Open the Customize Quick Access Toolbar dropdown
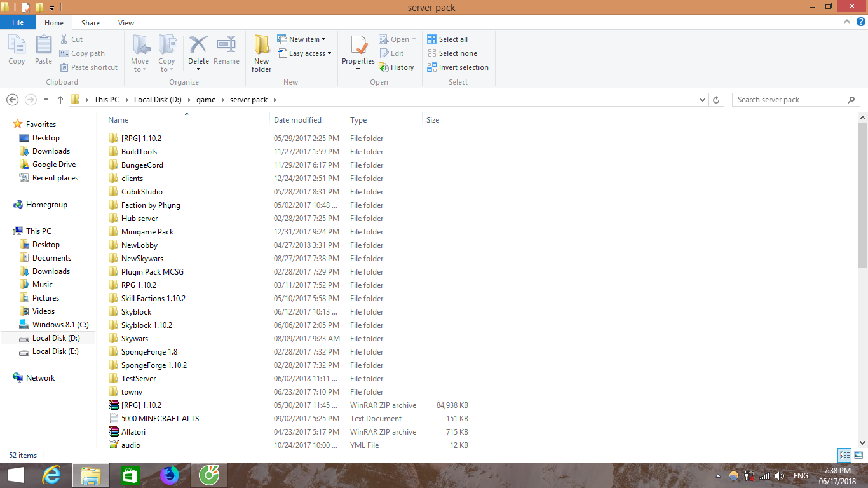Viewport: 868px width, 488px height. [51, 8]
